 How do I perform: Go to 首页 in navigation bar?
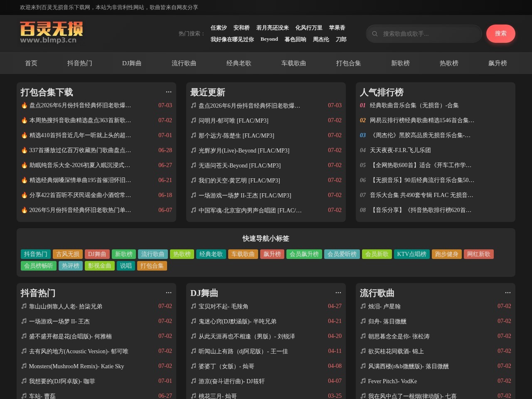[x=31, y=63]
